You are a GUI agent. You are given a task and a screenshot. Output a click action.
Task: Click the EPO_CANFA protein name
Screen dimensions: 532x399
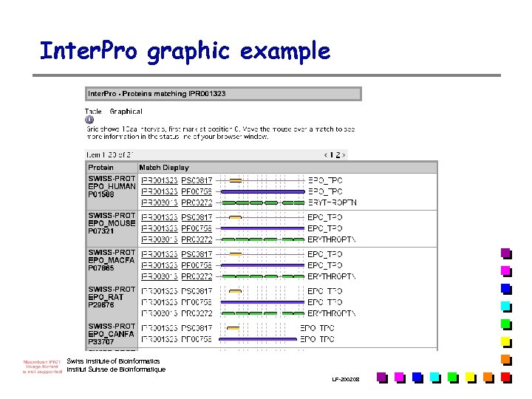coord(111,335)
